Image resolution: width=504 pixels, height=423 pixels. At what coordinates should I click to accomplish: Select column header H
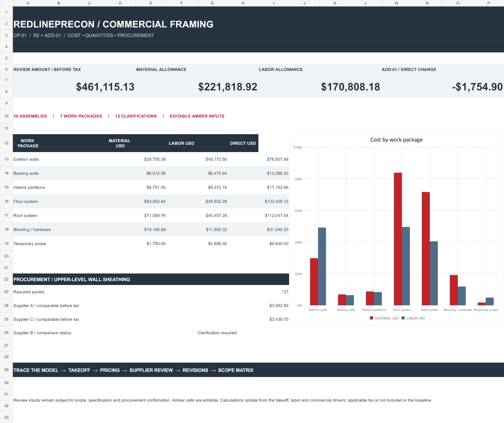tap(243, 3)
